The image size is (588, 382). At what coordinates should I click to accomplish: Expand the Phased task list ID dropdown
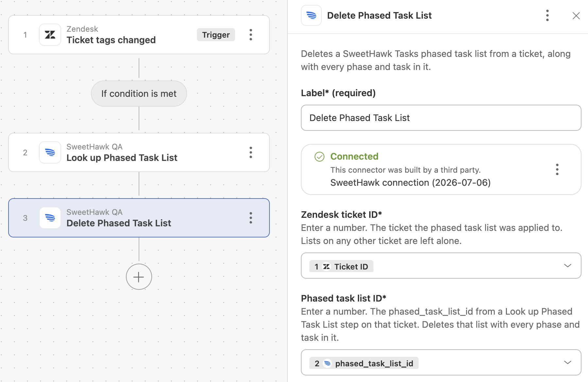click(568, 362)
